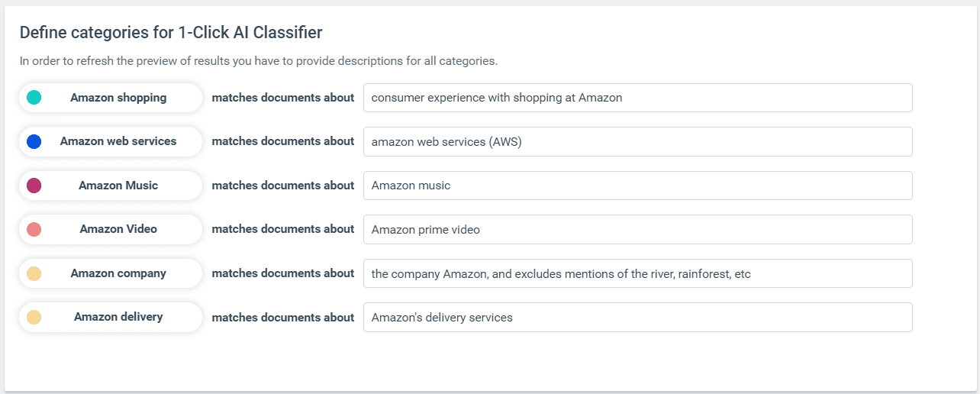Click the Amazon delivery category pill

pos(118,317)
